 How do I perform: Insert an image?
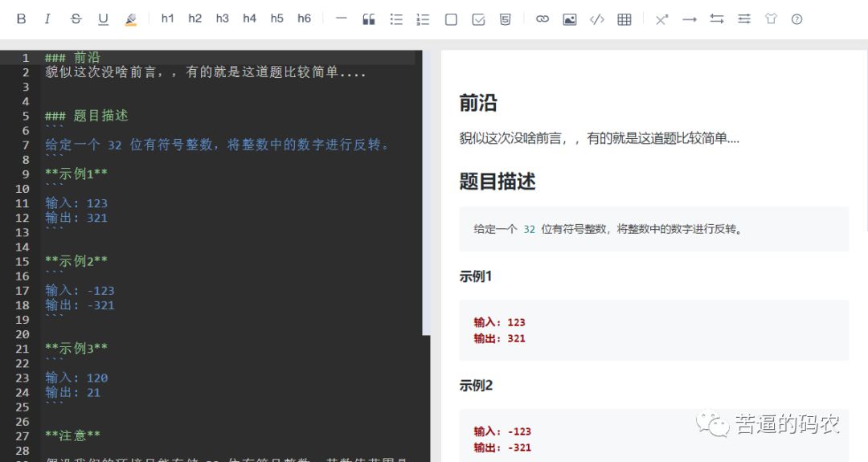click(x=570, y=19)
